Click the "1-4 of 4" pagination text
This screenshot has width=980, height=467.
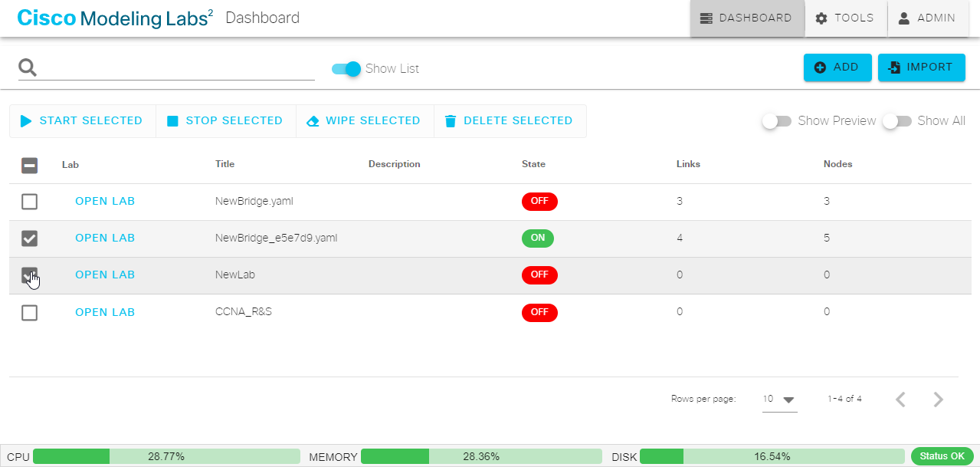coord(844,400)
